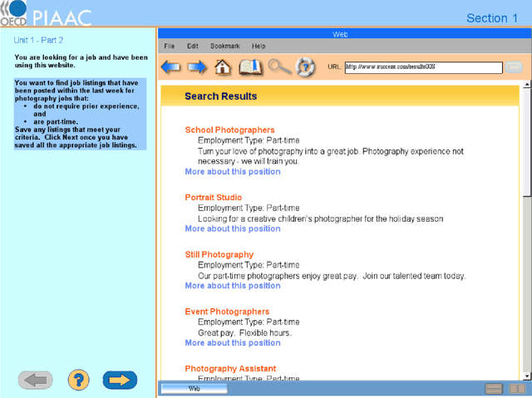Click More about this position under Event Photographers

point(233,342)
